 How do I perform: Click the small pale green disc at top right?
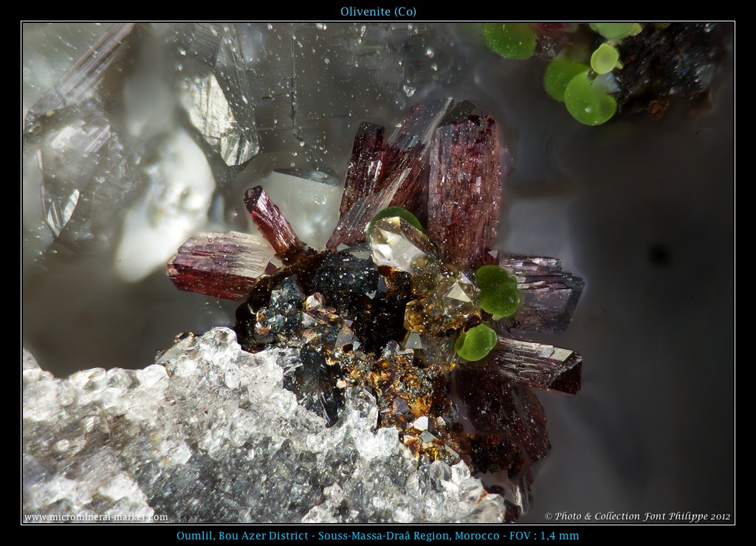[x=605, y=58]
